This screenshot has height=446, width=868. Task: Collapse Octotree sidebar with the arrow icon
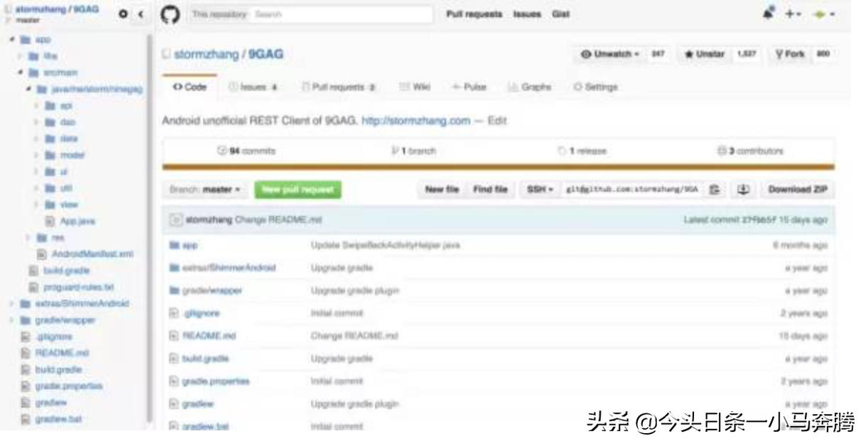point(139,14)
